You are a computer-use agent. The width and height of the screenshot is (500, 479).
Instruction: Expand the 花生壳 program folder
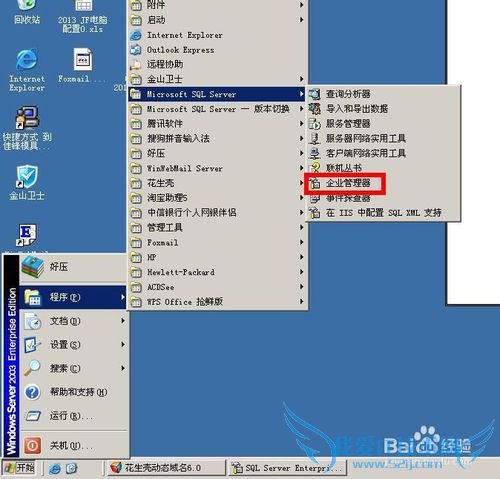[218, 183]
